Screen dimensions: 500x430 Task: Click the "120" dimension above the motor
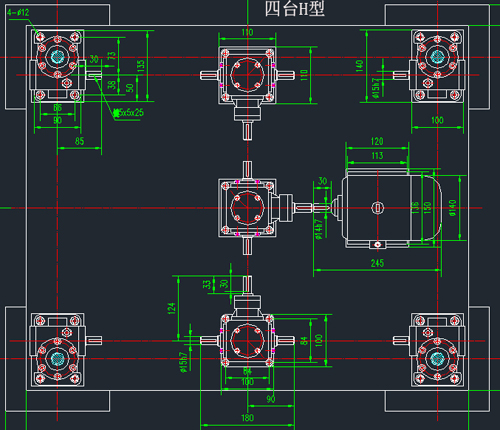point(377,141)
